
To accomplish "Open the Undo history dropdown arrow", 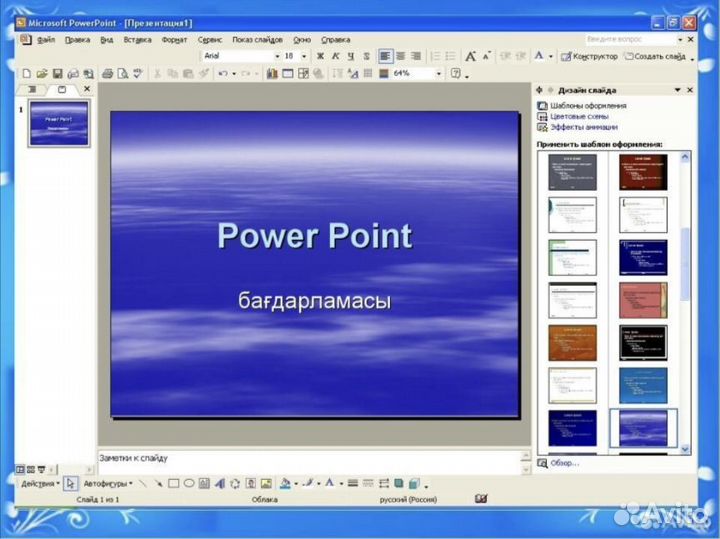I will click(234, 73).
